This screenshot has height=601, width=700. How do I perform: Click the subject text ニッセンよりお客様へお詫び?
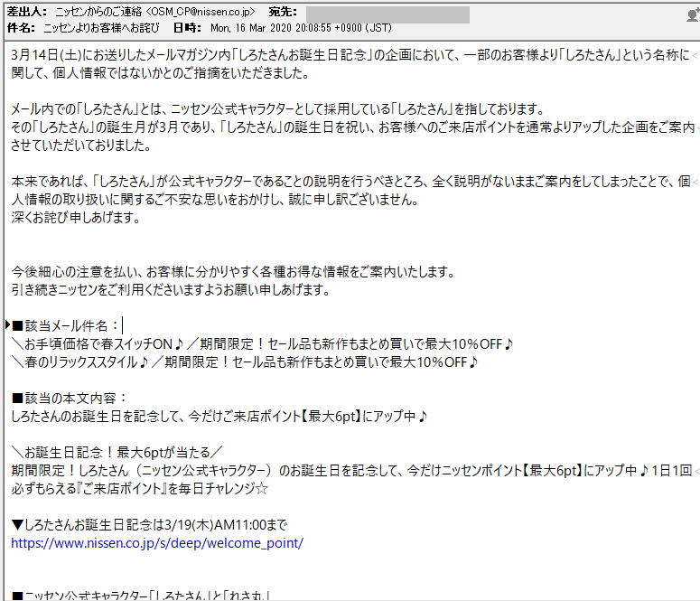101,28
